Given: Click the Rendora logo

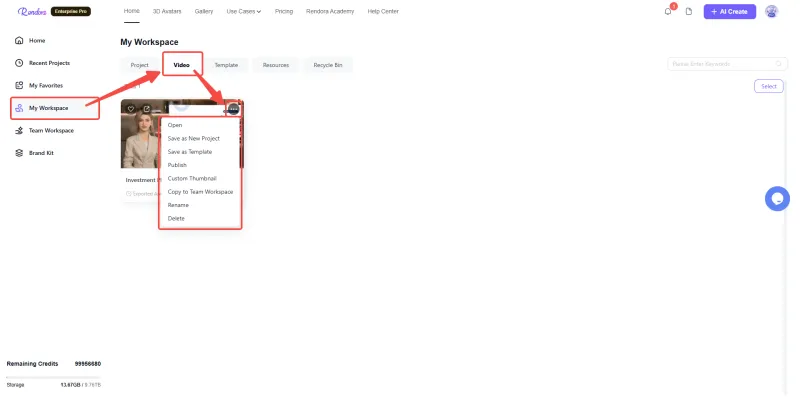Looking at the screenshot, I should coord(32,11).
